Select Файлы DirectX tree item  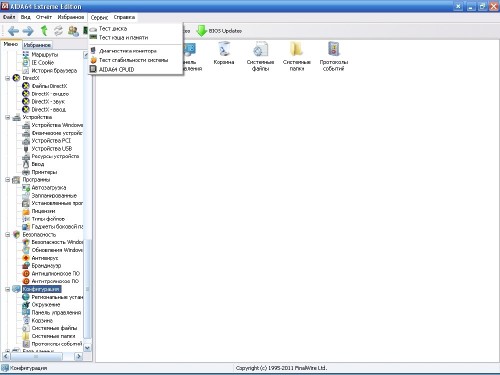click(x=49, y=86)
